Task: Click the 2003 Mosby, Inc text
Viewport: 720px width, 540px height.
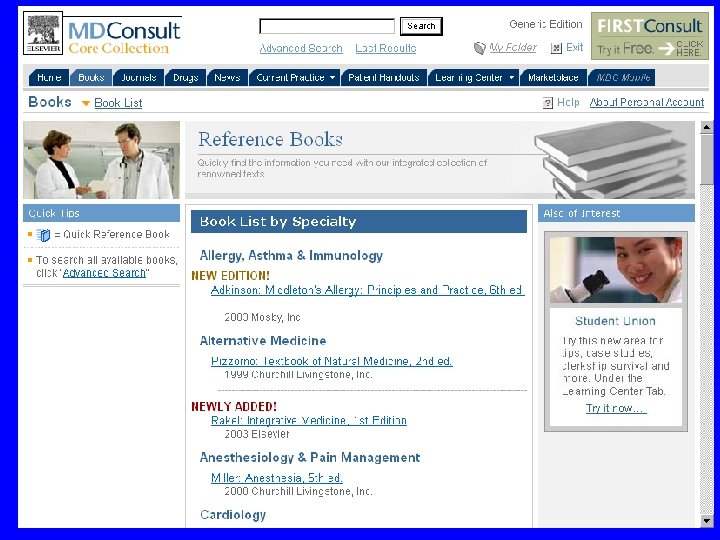Action: [x=262, y=317]
